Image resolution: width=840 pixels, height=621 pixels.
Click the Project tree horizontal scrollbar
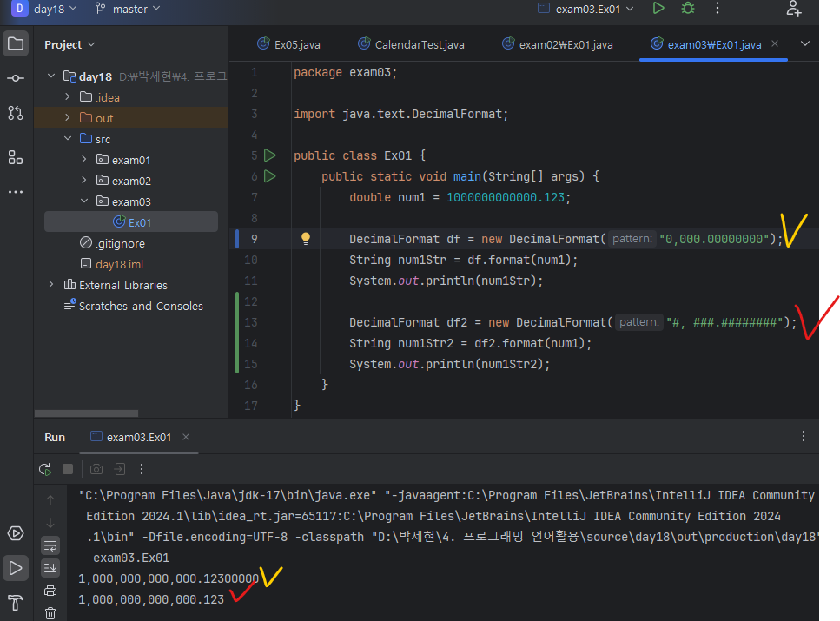pos(86,413)
